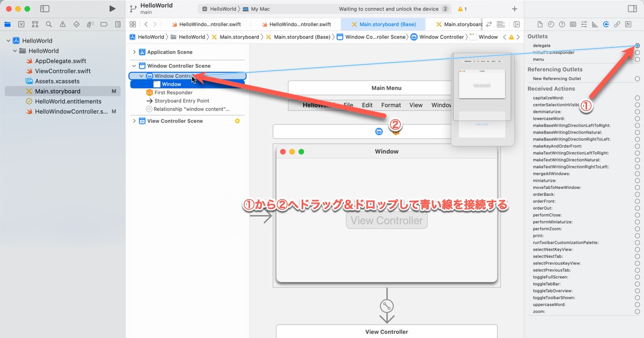Switch to the Main.storyboard (Base) tab

pos(383,24)
